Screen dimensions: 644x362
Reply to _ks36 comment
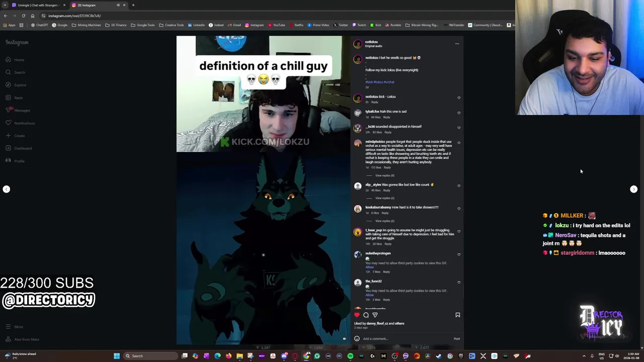tap(388, 132)
